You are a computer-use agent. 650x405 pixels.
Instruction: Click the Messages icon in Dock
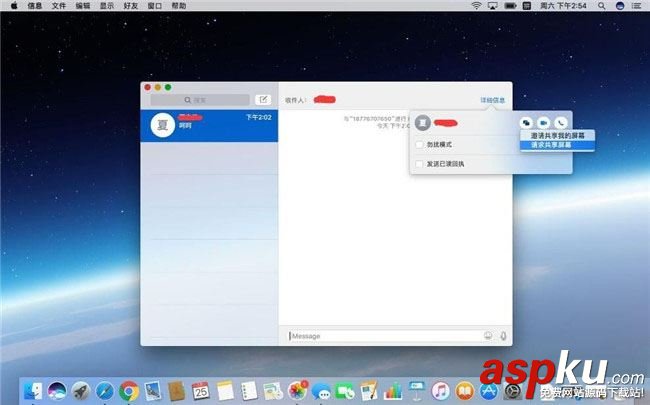[321, 391]
